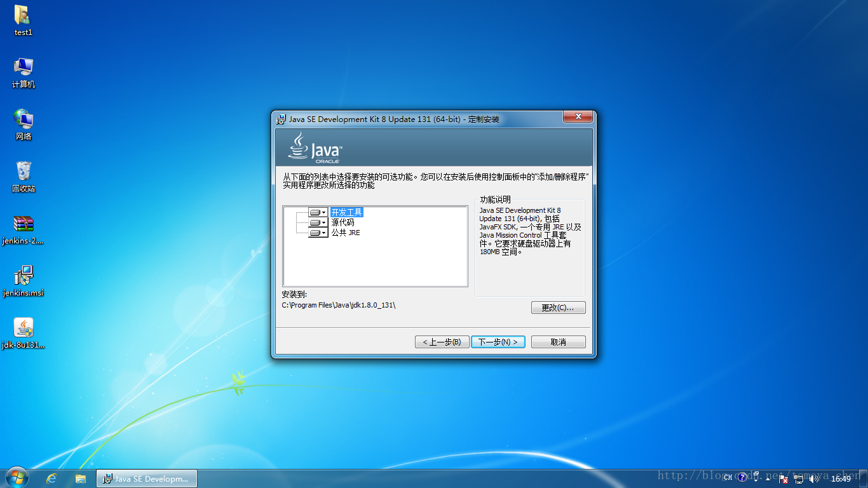Show hidden tray icons

point(768,478)
